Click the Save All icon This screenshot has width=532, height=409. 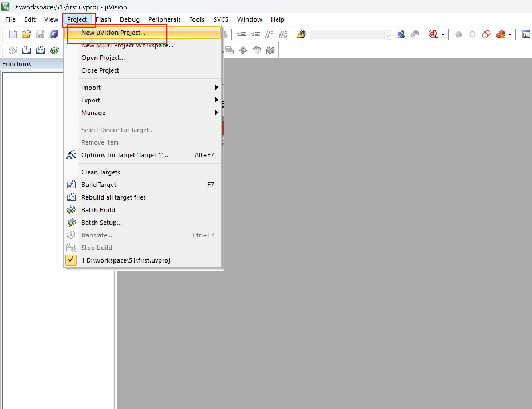coord(54,34)
